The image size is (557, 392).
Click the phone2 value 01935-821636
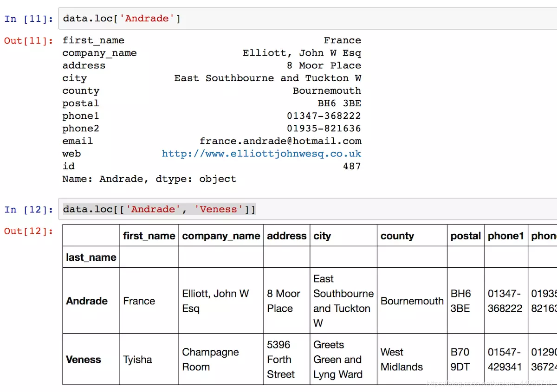(x=324, y=129)
